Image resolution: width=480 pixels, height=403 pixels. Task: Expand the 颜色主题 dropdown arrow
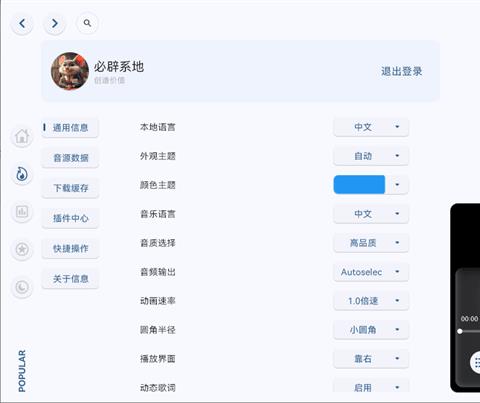click(397, 185)
